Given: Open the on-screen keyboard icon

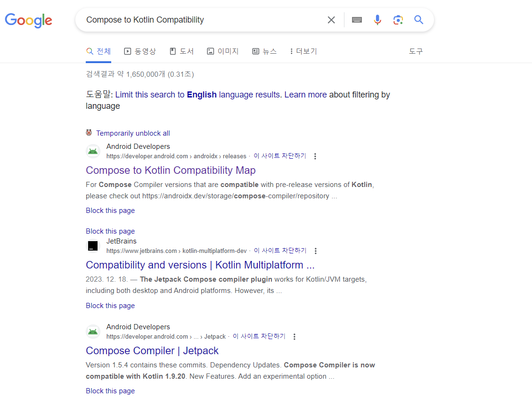Looking at the screenshot, I should (x=357, y=20).
